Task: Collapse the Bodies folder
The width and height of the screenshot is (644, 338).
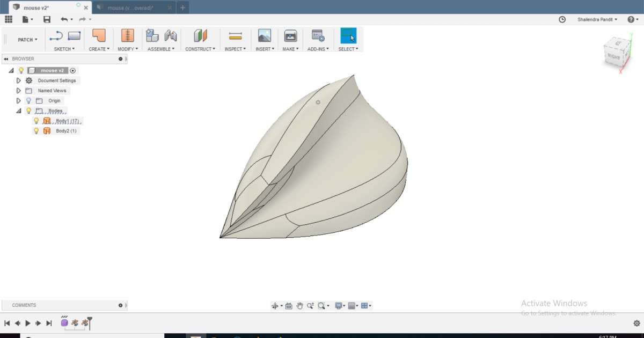Action: (18, 111)
